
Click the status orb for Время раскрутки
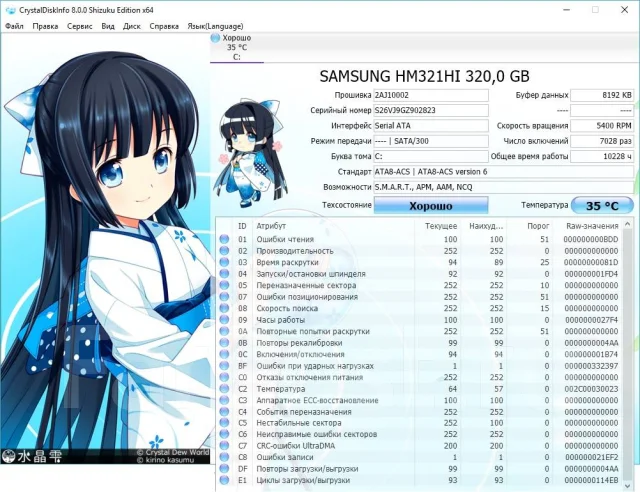coord(224,262)
